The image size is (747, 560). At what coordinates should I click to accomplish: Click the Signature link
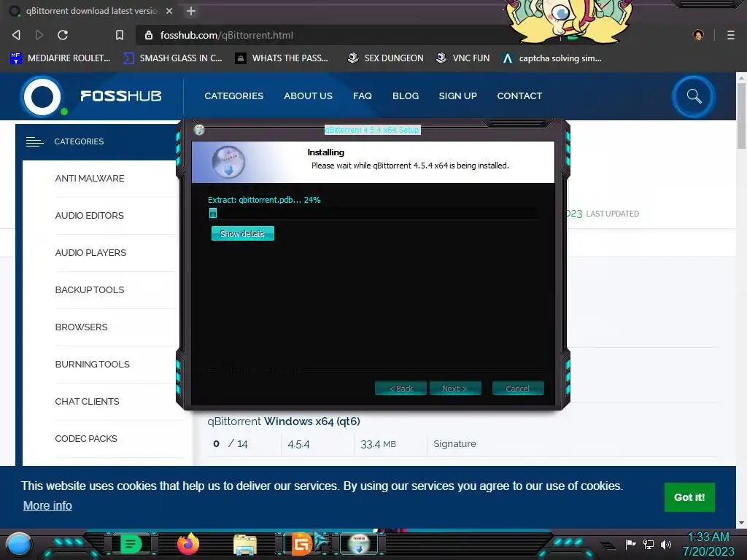click(454, 443)
